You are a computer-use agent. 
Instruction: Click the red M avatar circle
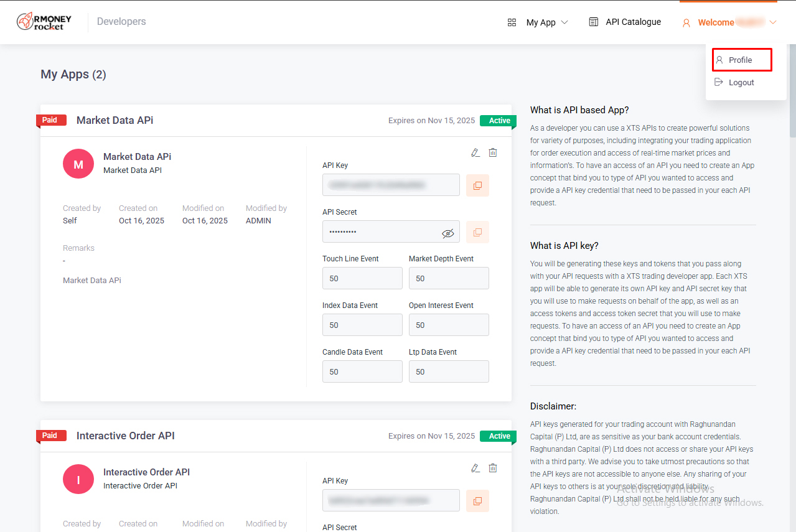[78, 164]
